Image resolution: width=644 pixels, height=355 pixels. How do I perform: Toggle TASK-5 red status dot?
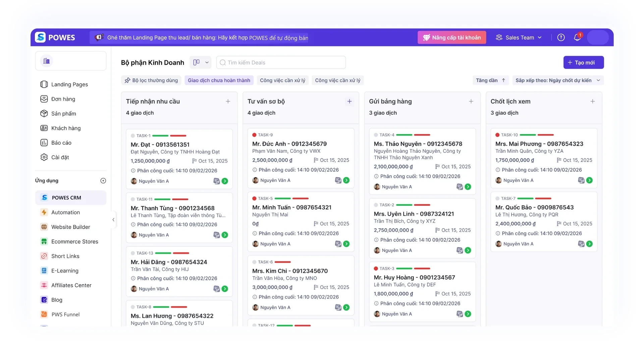[255, 198]
